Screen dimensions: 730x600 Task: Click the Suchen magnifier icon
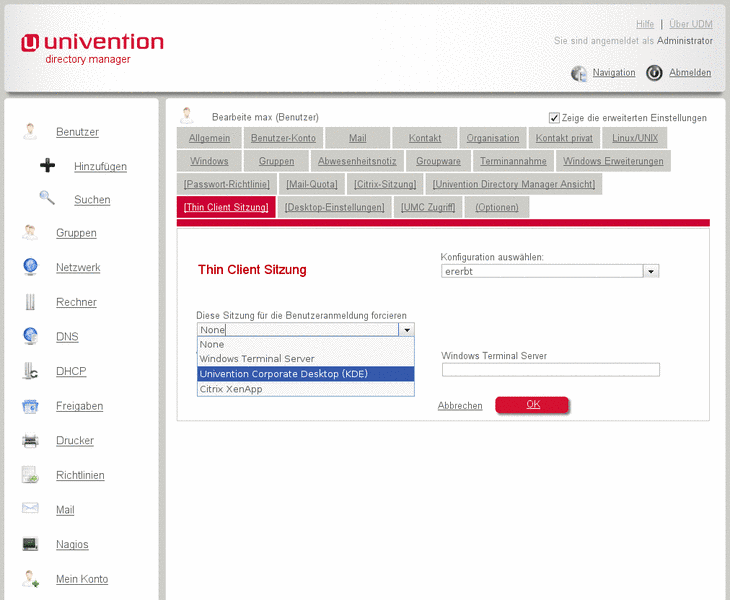[x=46, y=198]
